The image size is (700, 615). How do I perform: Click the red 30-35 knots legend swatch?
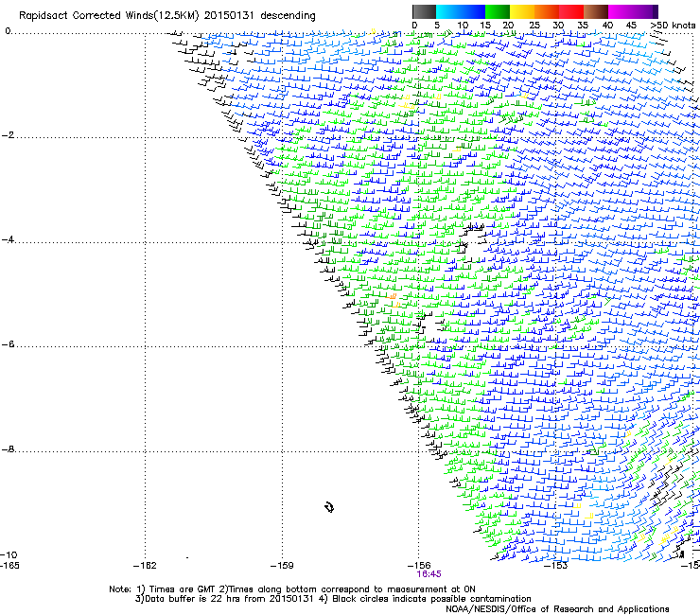click(571, 11)
